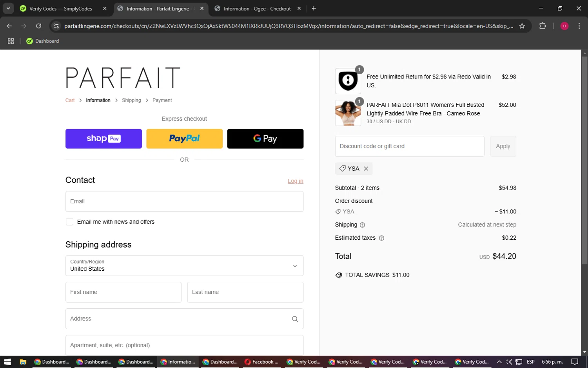The image size is (588, 368).
Task: Open the Extensions puzzle icon
Action: [x=543, y=26]
